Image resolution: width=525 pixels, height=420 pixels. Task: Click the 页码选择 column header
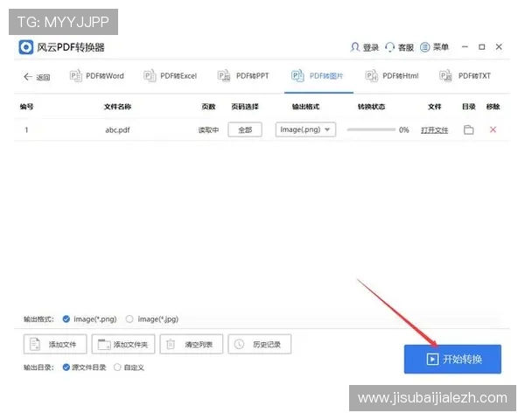[x=245, y=107]
